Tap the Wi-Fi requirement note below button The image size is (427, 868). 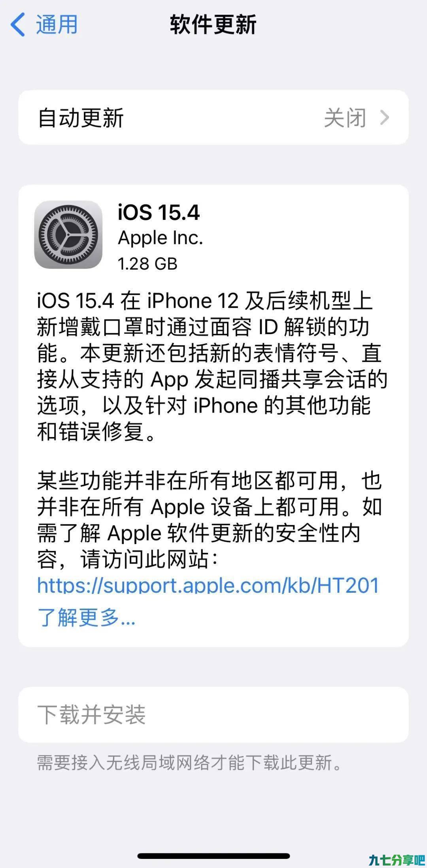(190, 762)
